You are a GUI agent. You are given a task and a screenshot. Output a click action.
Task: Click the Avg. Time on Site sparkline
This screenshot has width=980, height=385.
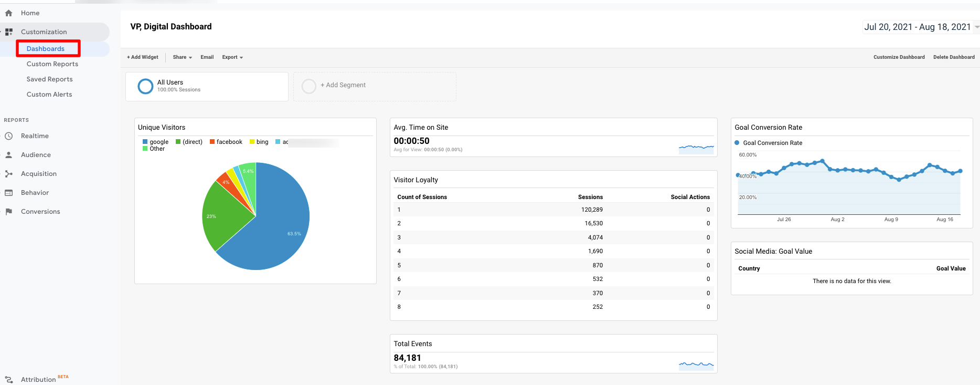(696, 149)
